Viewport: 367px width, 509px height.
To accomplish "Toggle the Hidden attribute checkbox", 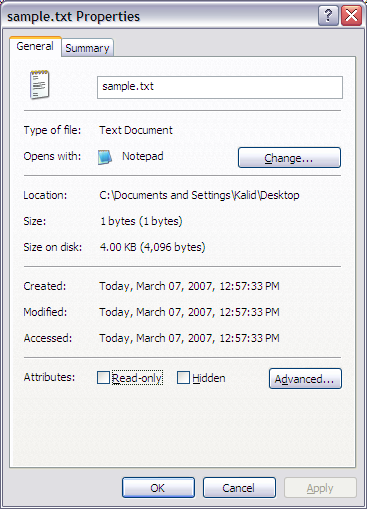I will [x=183, y=378].
